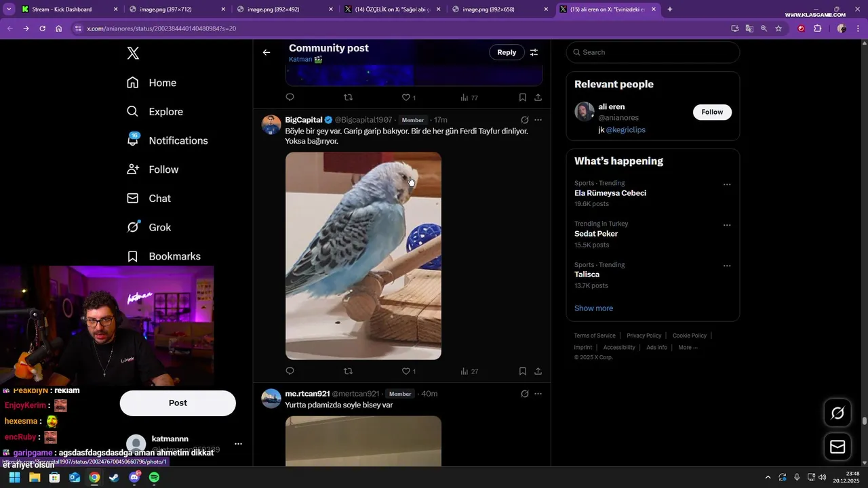This screenshot has height=488, width=868.
Task: Click browser home button
Action: (58, 28)
